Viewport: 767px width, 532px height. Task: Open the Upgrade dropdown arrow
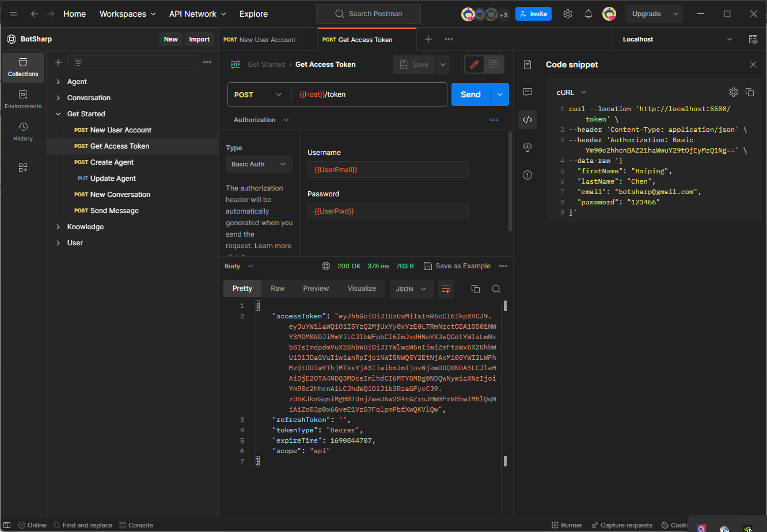tap(675, 14)
